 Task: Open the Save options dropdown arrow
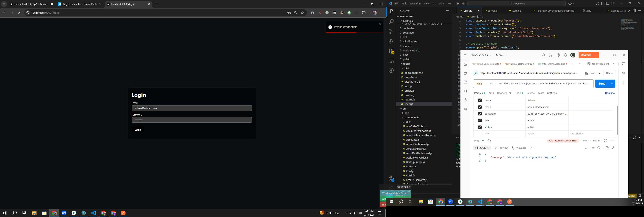(600, 73)
